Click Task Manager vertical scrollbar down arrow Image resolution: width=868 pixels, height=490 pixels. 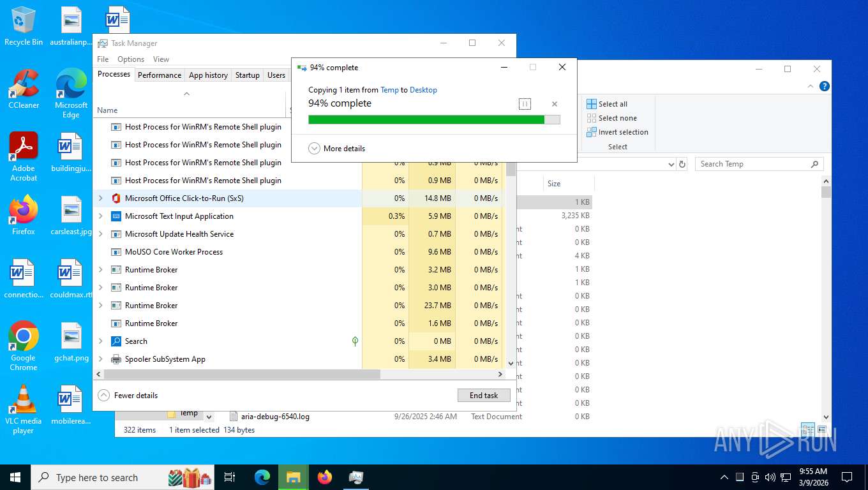511,363
